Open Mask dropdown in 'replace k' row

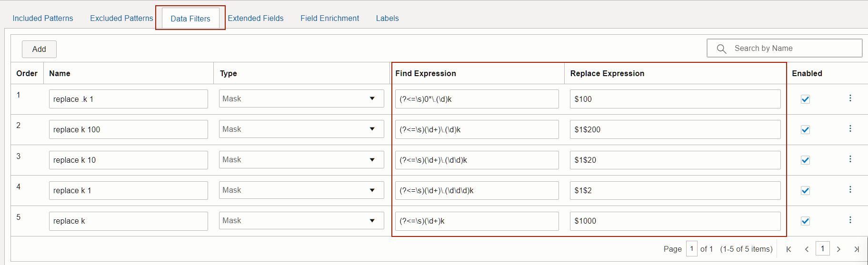coord(301,220)
